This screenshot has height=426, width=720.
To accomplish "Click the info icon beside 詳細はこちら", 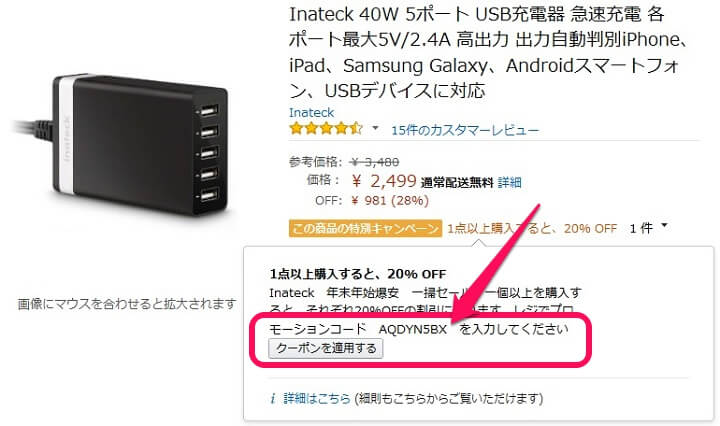I will pos(273,398).
